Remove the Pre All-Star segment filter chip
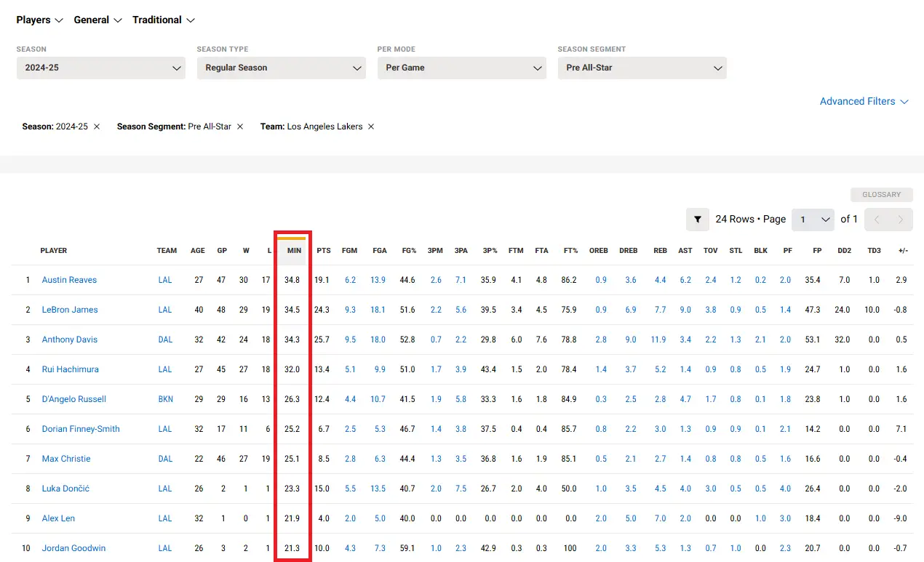 (240, 127)
